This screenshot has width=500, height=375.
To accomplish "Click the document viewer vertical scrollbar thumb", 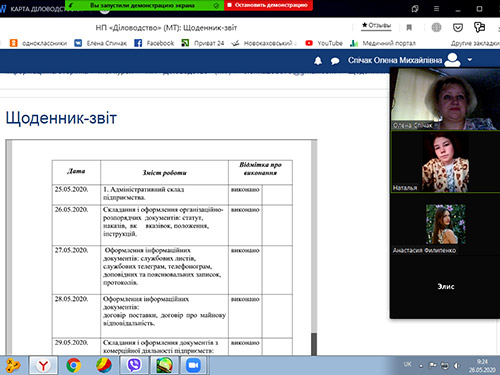I will [314, 344].
